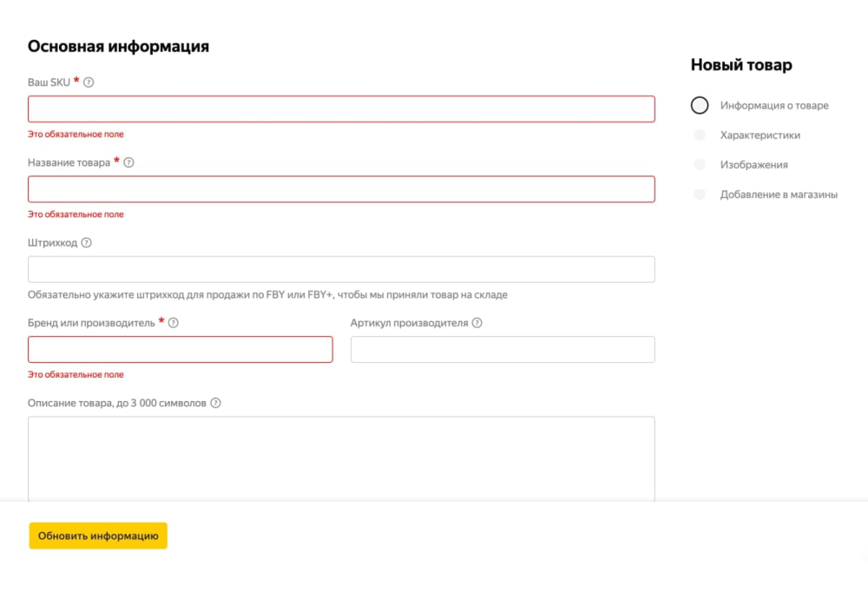
Task: Select the Характеристики step indicator dot
Action: pos(700,135)
